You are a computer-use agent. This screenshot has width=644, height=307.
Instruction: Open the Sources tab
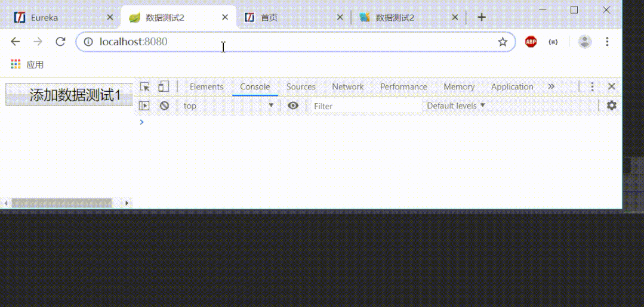point(301,86)
